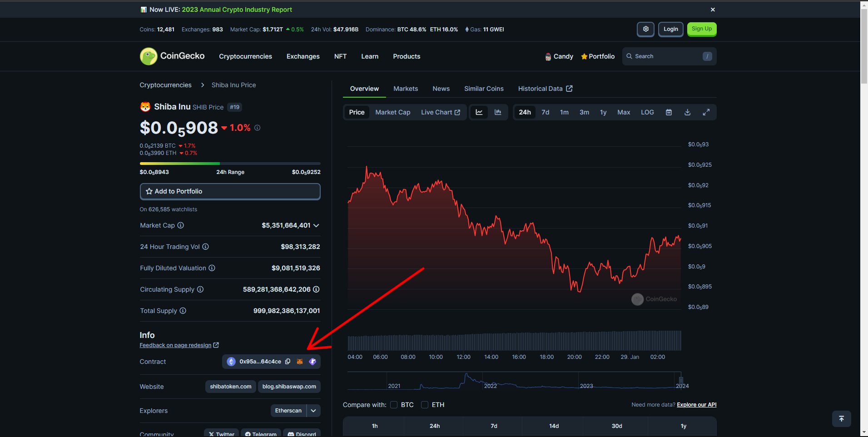This screenshot has height=437, width=868.
Task: Switch to candlestick chart icon
Action: pos(498,112)
